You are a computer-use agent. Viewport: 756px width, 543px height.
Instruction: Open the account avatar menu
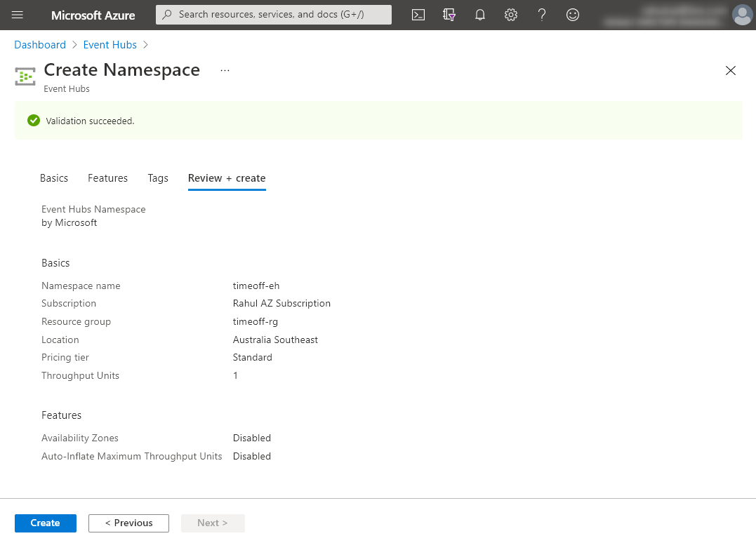coord(742,15)
